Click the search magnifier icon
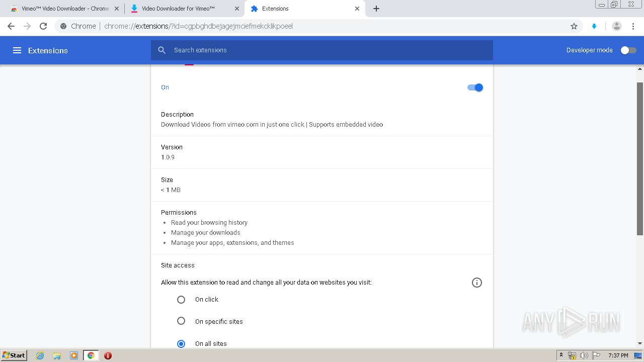Screen dimensions: 644x362 click(x=162, y=50)
